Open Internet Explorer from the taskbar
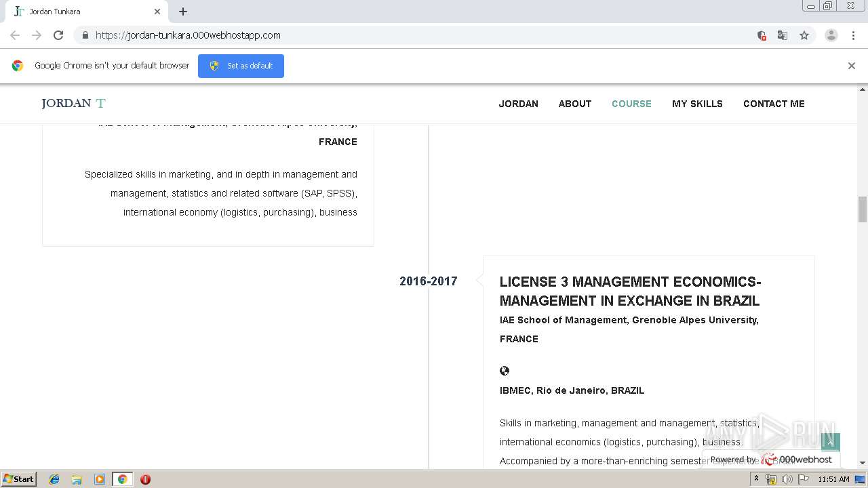The height and width of the screenshot is (488, 868). (x=54, y=479)
